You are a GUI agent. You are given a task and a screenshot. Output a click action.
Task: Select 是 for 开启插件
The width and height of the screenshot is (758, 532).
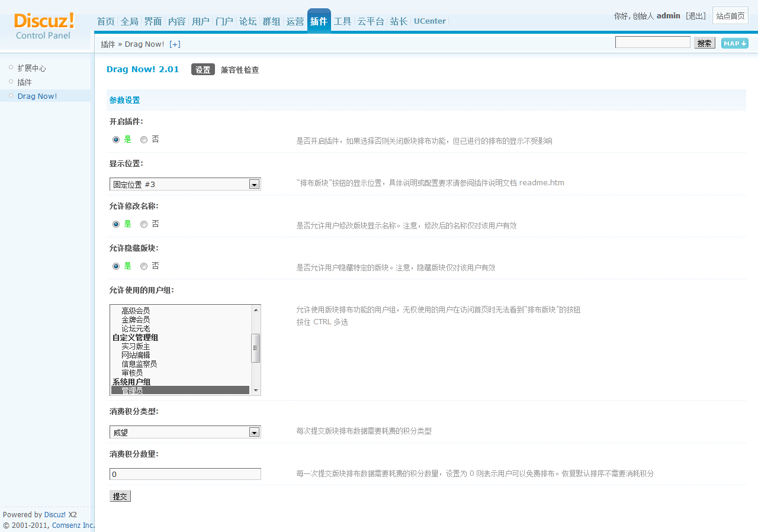tap(116, 140)
